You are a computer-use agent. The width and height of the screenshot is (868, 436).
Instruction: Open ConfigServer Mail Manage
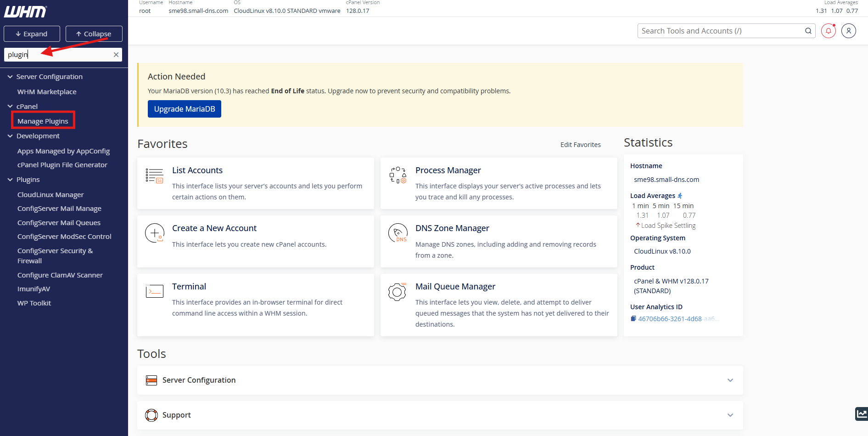59,209
